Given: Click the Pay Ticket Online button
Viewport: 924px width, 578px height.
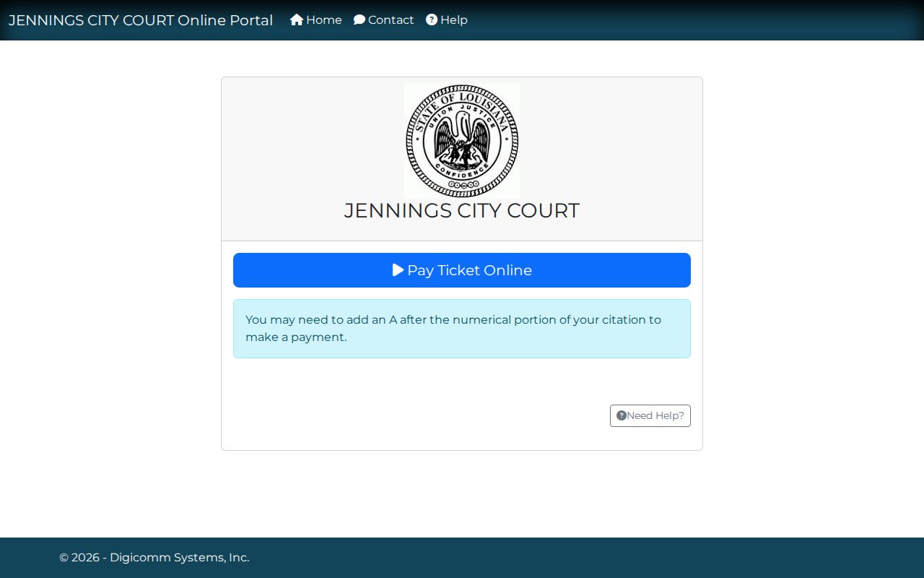Looking at the screenshot, I should pyautogui.click(x=462, y=270).
